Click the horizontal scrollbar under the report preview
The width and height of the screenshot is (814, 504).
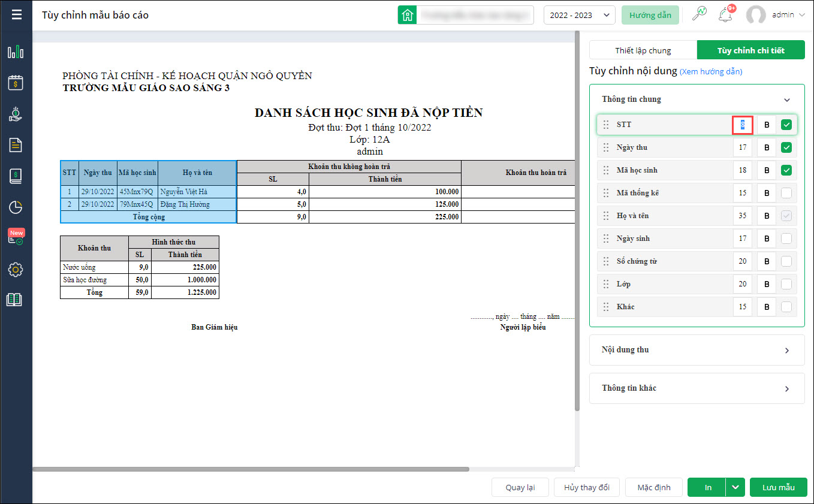click(x=251, y=469)
